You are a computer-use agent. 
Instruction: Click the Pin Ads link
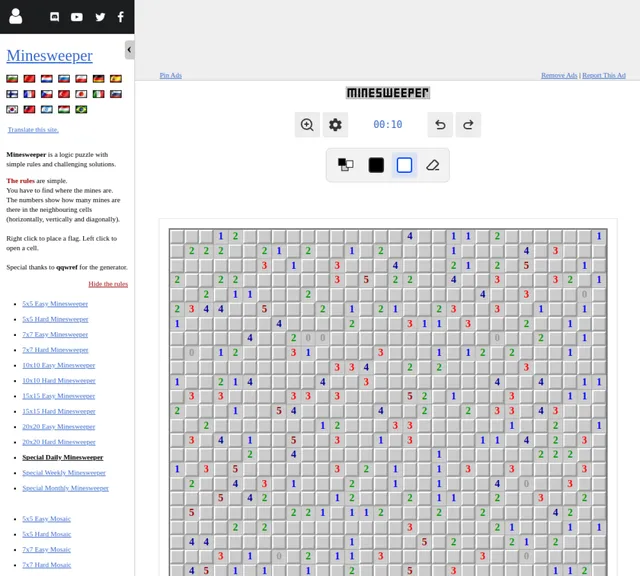(171, 76)
